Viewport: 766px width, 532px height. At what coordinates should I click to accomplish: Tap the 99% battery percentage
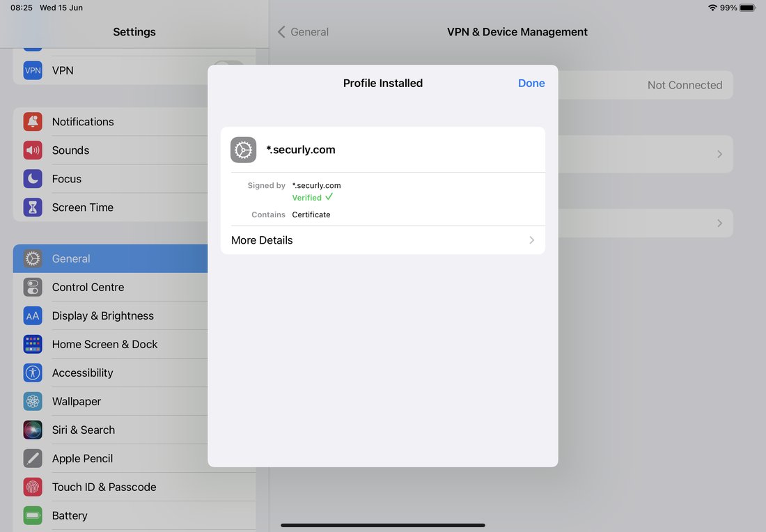728,8
